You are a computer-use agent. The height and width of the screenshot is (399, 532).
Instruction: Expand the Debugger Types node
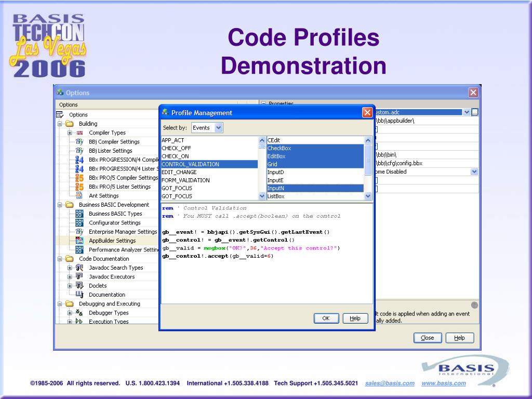click(x=70, y=312)
